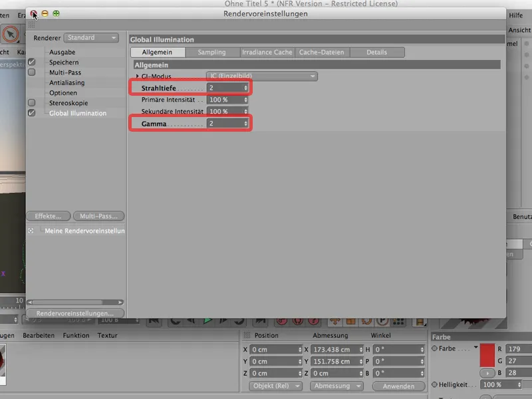This screenshot has height=399, width=532.
Task: Open the Funktion menu in material manager
Action: [76, 335]
